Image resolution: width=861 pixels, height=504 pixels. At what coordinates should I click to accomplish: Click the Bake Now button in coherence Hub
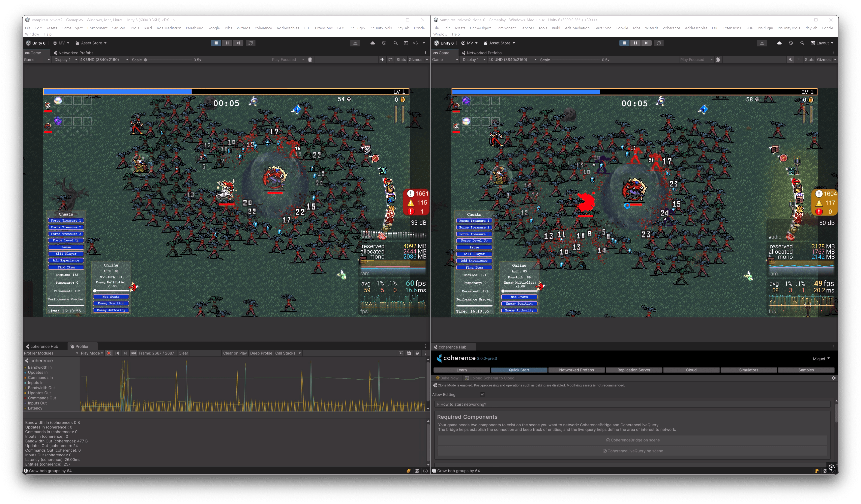pyautogui.click(x=448, y=378)
